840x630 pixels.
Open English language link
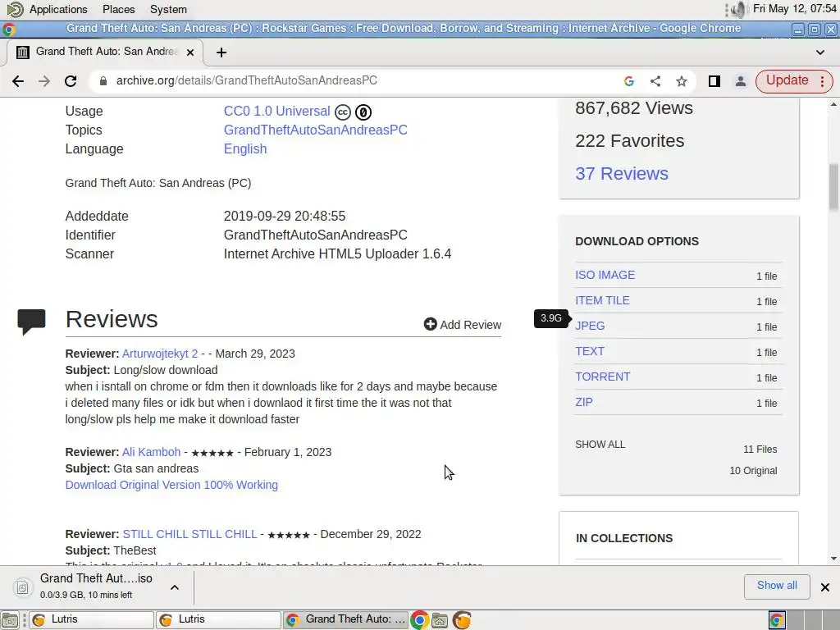[x=245, y=148]
